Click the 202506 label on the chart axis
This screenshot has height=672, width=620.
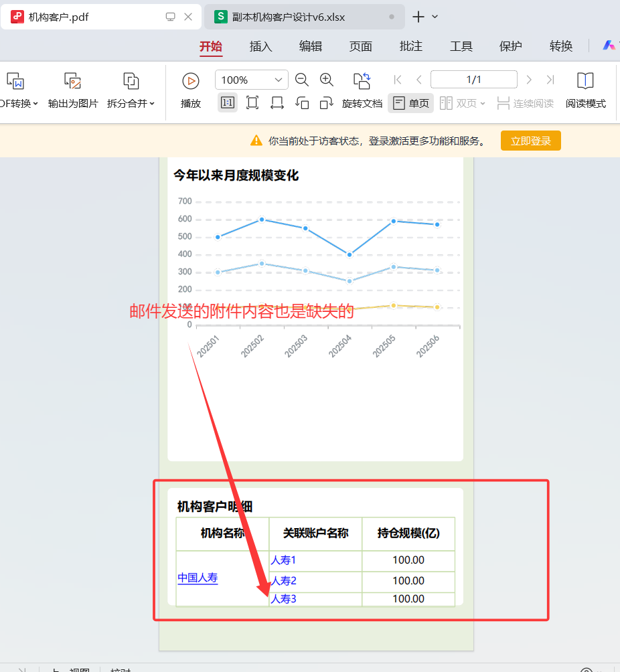pos(427,346)
